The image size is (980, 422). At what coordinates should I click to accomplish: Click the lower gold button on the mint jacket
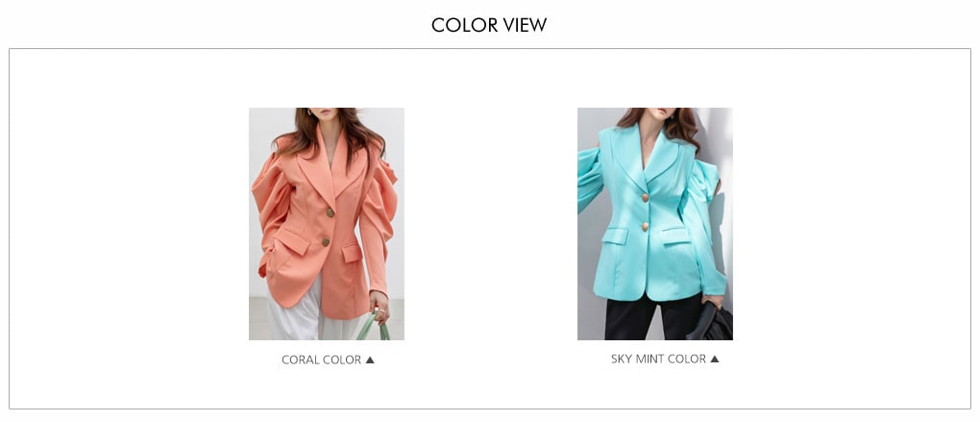click(645, 227)
